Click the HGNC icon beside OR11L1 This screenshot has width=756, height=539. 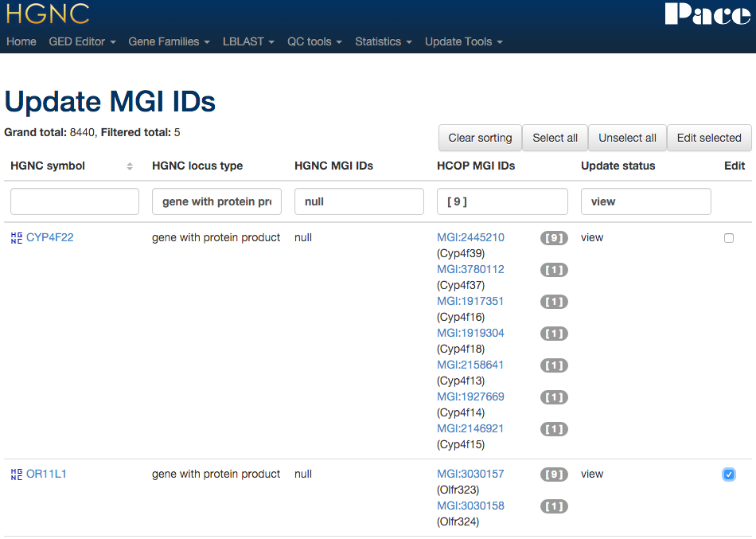[x=16, y=475]
